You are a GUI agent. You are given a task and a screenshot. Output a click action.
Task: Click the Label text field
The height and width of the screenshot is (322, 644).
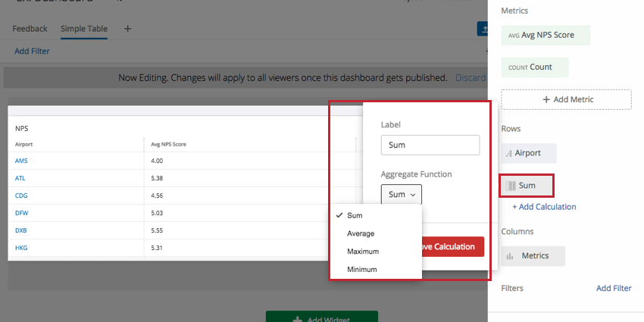pos(430,145)
